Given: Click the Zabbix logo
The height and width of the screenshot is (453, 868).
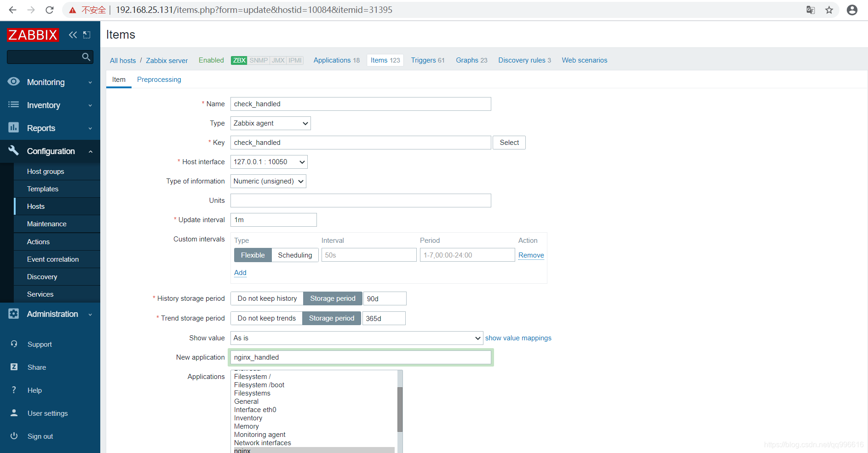Looking at the screenshot, I should pyautogui.click(x=33, y=35).
